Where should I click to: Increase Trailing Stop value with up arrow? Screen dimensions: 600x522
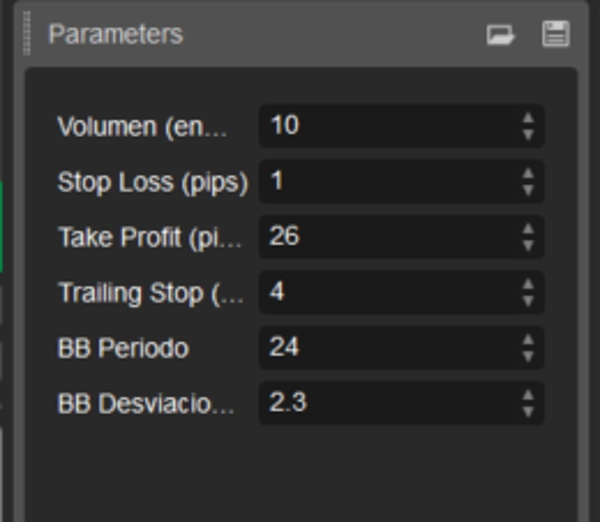click(528, 286)
